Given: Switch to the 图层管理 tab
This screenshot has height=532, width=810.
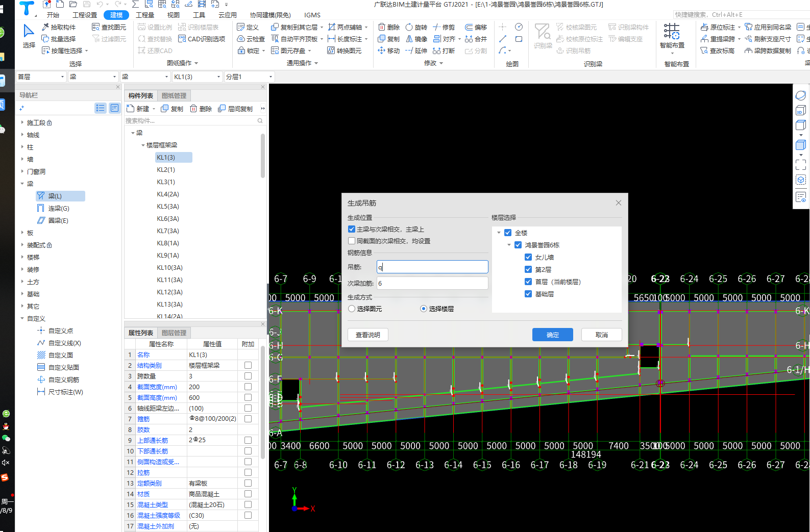Looking at the screenshot, I should (x=174, y=333).
